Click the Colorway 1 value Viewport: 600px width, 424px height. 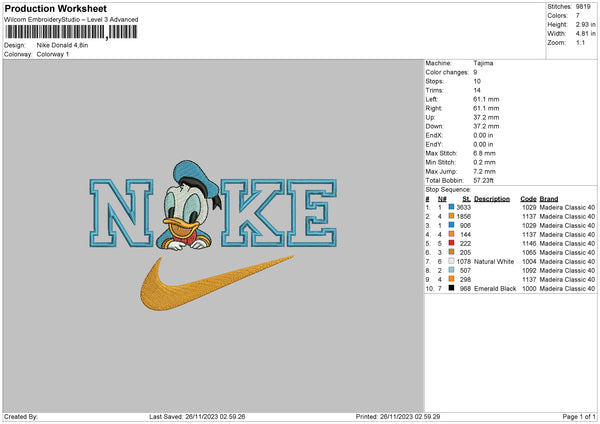pos(55,53)
